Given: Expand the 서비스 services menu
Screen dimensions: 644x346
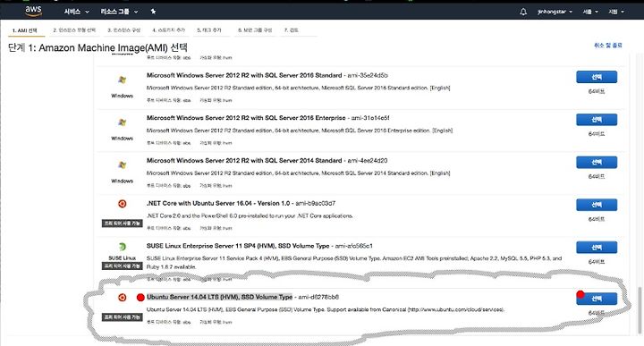Looking at the screenshot, I should 76,12.
